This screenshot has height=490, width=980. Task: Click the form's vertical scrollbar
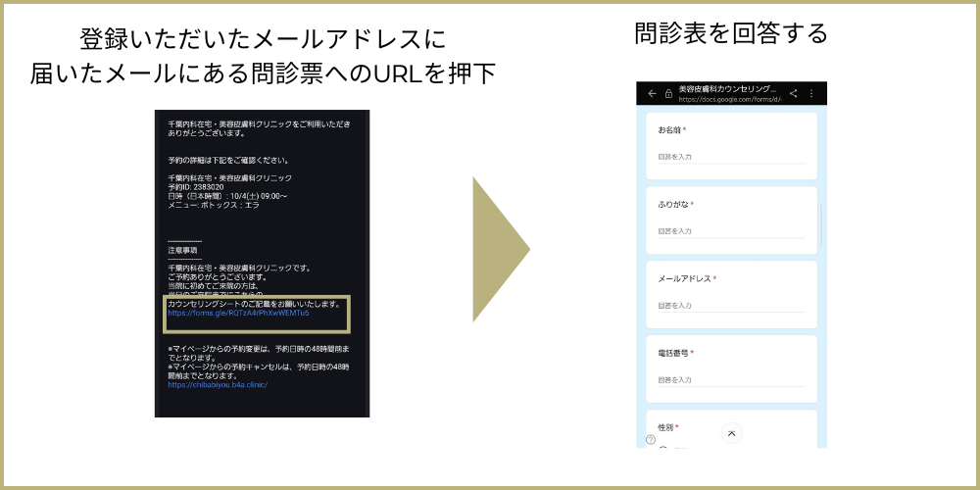[820, 225]
